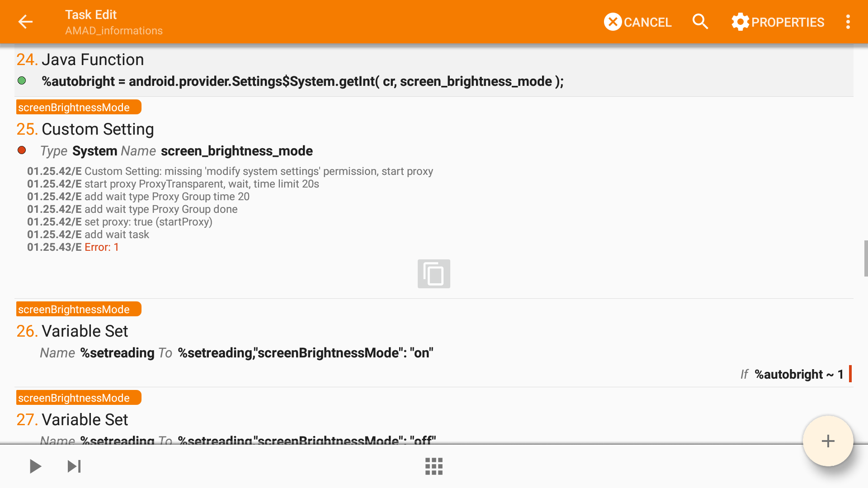The image size is (868, 488).
Task: Open action 24 Java Function
Action: (x=93, y=60)
